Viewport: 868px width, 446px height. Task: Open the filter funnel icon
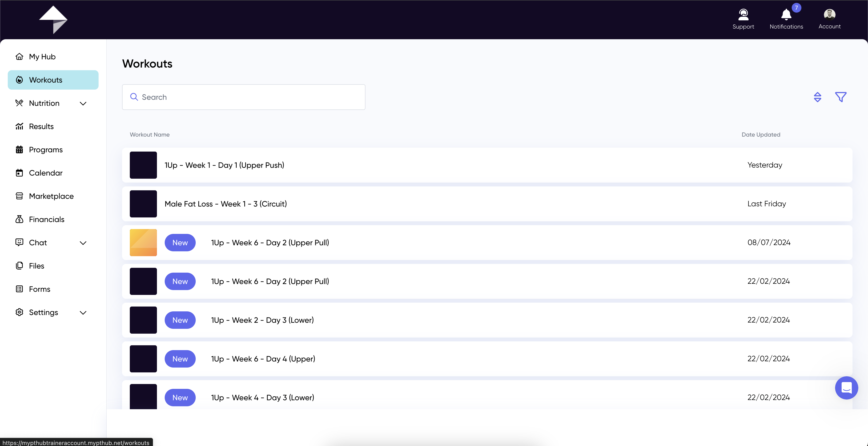tap(840, 97)
